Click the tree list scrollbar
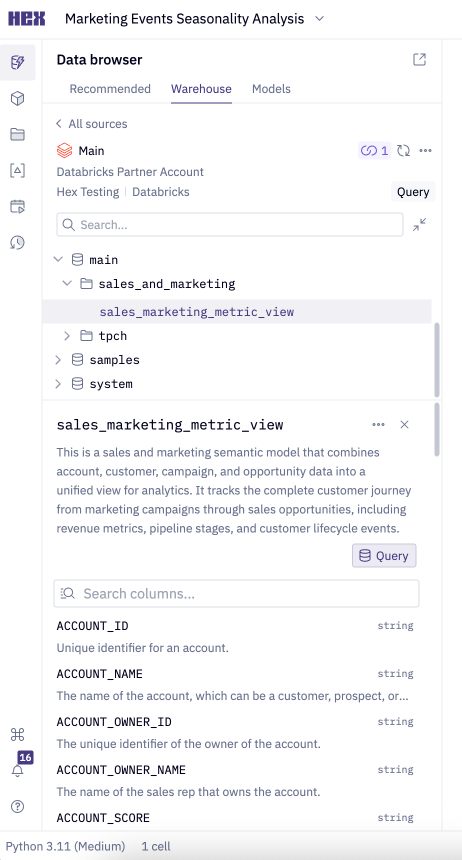Screen dimensions: 462x860 pos(437,359)
